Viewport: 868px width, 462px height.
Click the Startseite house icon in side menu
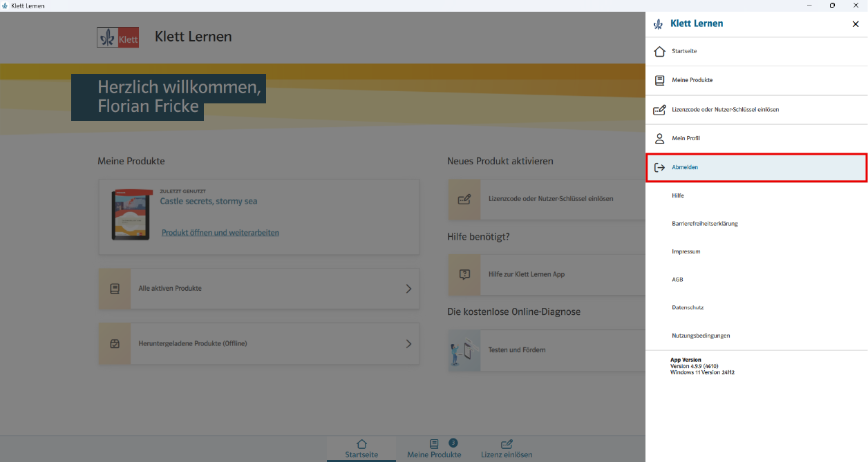pyautogui.click(x=659, y=52)
